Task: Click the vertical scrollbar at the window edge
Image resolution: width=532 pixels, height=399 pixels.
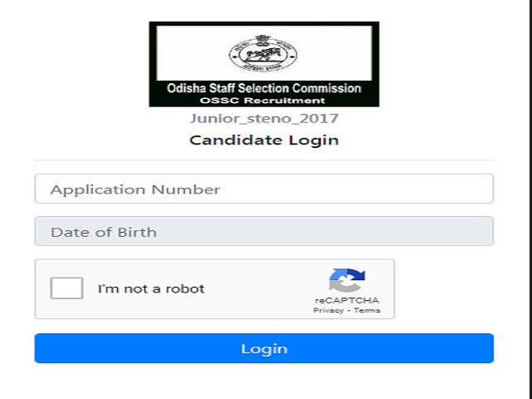Action: tap(530, 199)
